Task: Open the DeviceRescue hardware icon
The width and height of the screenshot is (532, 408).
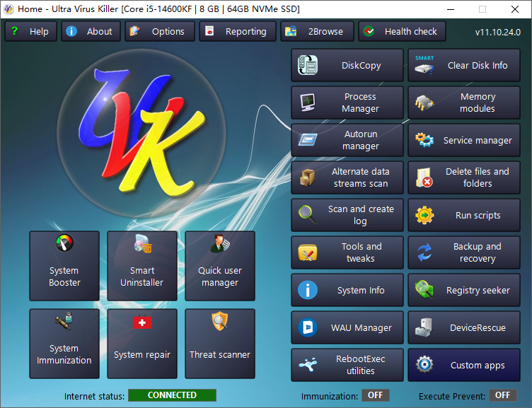Action: click(x=424, y=327)
